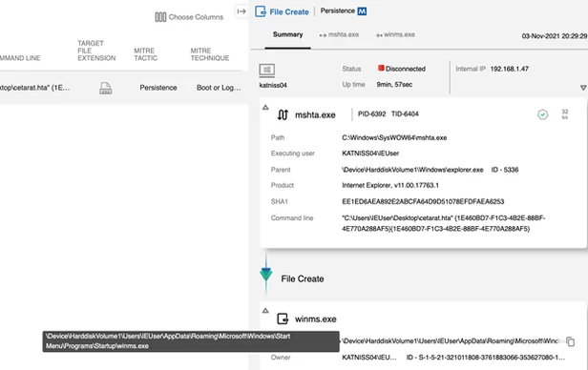588x370 pixels.
Task: Click the parent explorer.exe path
Action: click(412, 170)
